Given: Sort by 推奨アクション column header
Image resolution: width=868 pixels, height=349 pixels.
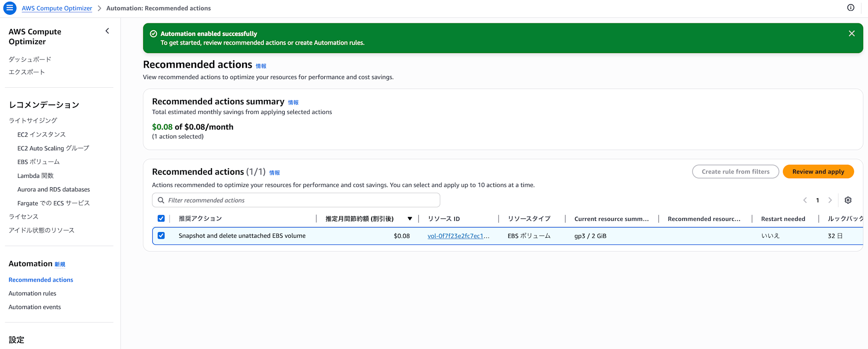Looking at the screenshot, I should [200, 219].
